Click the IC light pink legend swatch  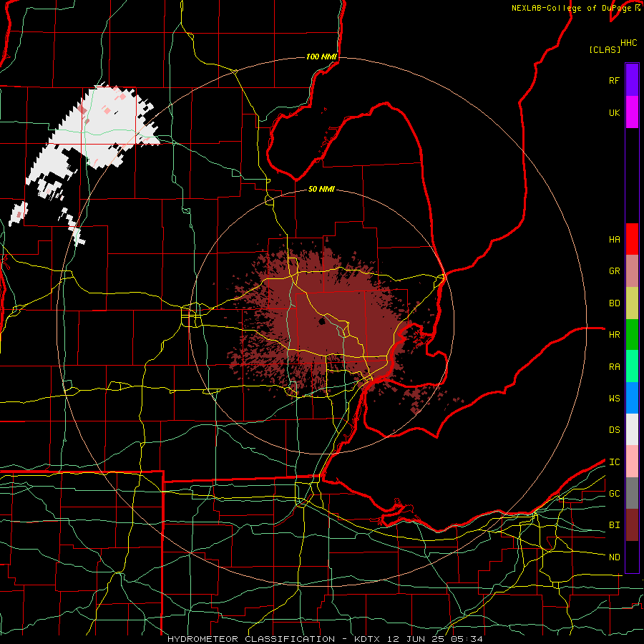(632, 462)
